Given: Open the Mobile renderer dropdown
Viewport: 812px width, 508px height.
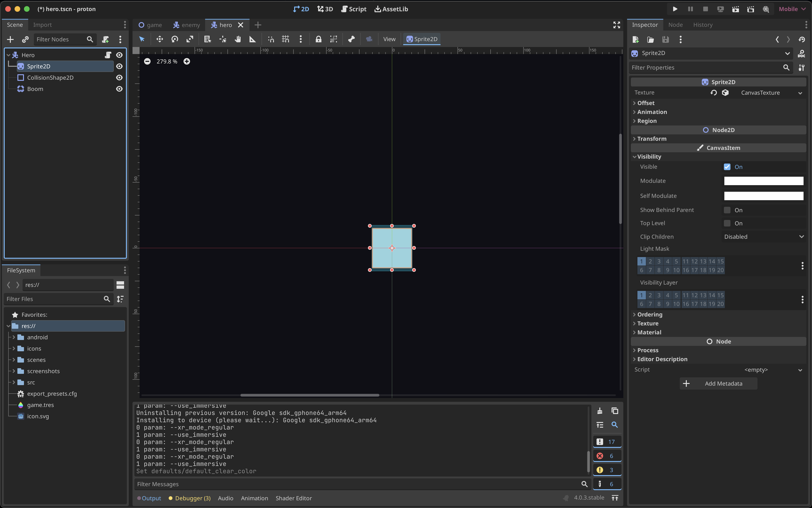Looking at the screenshot, I should click(792, 9).
